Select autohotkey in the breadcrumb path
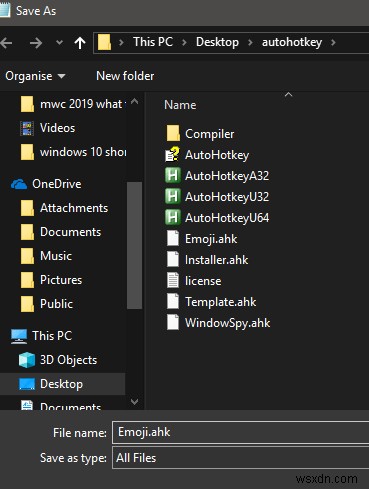The height and width of the screenshot is (489, 369). tap(292, 42)
